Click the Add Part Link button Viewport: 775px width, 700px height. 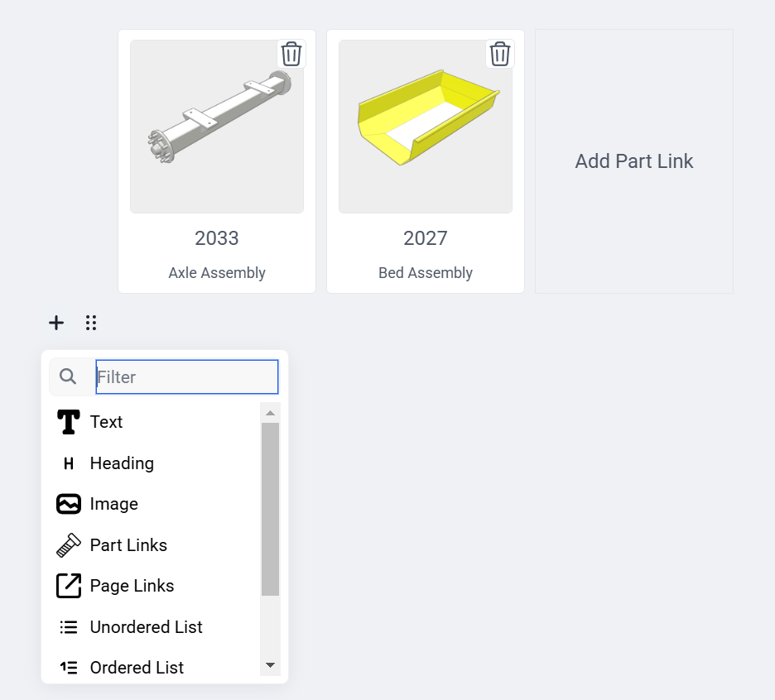634,161
